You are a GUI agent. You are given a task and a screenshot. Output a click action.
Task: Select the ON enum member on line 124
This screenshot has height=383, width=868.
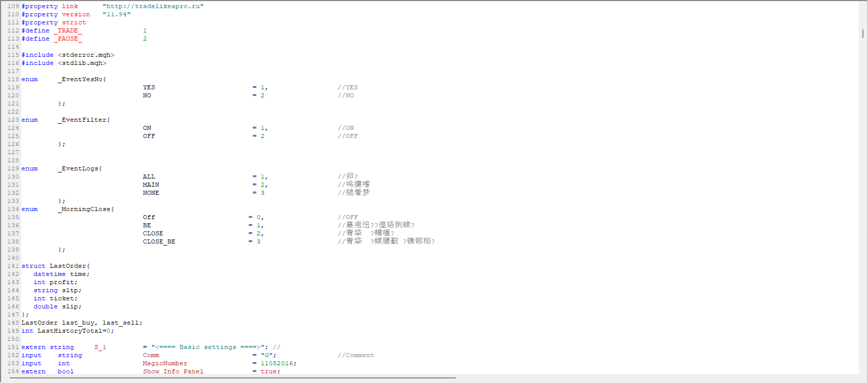pos(147,128)
